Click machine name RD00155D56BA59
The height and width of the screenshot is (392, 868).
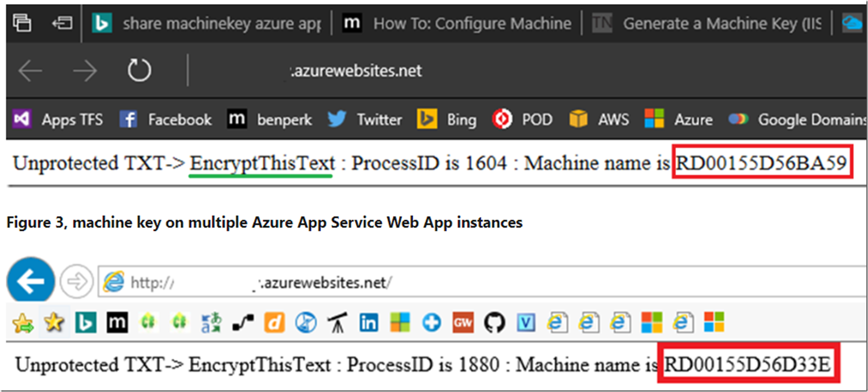click(x=761, y=163)
